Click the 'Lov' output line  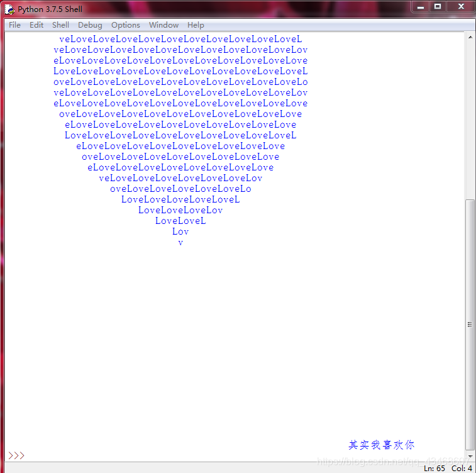pos(180,231)
